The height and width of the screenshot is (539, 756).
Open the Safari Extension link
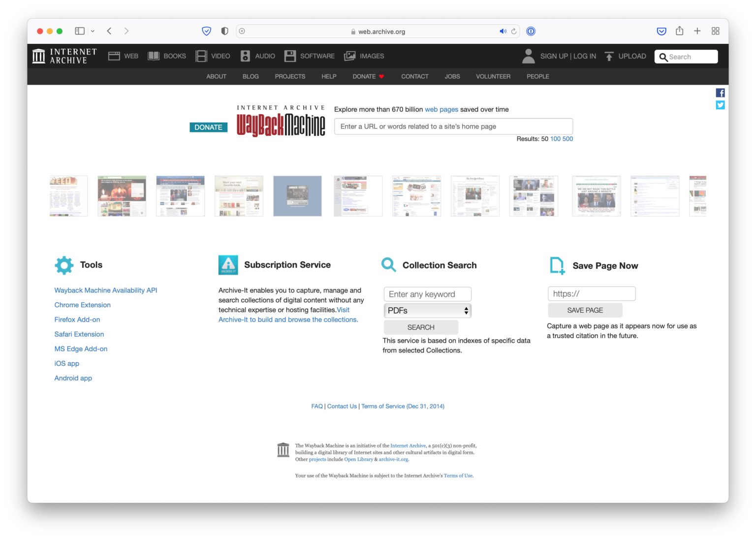(x=79, y=334)
